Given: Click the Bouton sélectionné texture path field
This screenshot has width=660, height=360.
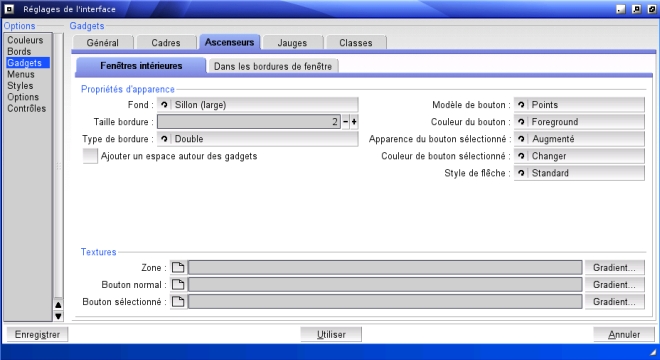Looking at the screenshot, I should (385, 301).
